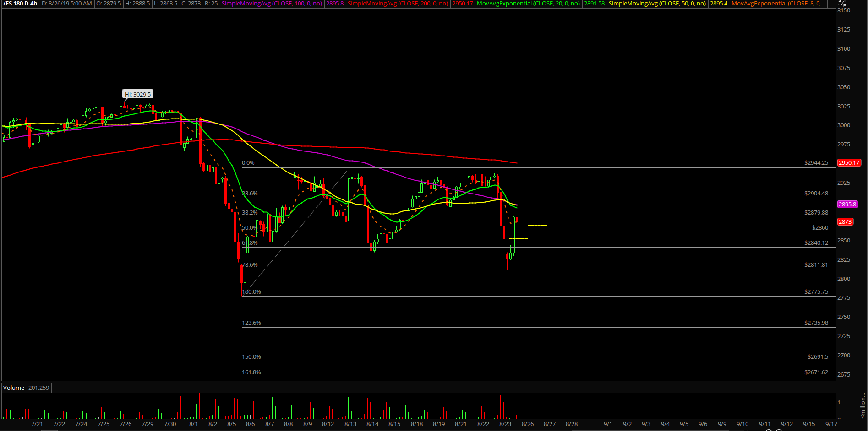The height and width of the screenshot is (431, 868).
Task: Select the 123.6% Fibonacci extension label
Action: 251,323
